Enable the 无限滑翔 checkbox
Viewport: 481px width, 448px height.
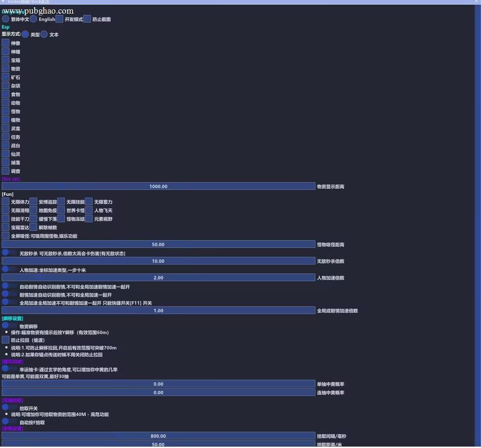[6, 210]
